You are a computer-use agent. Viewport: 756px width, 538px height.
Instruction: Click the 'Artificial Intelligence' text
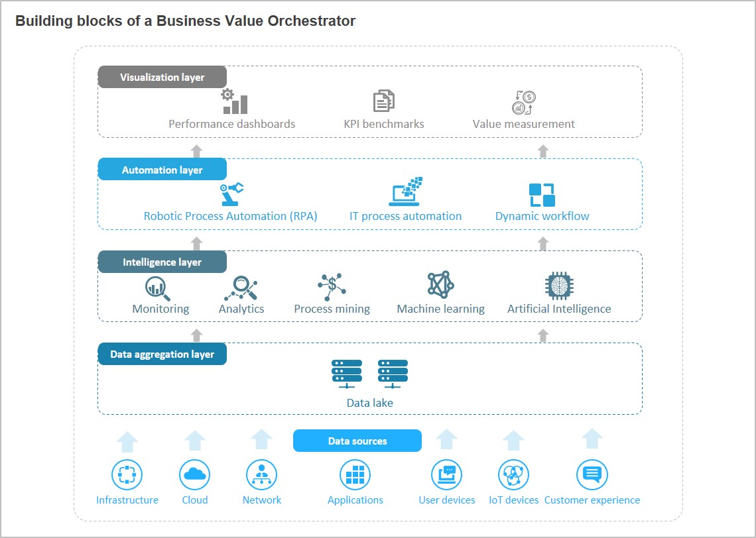[559, 309]
